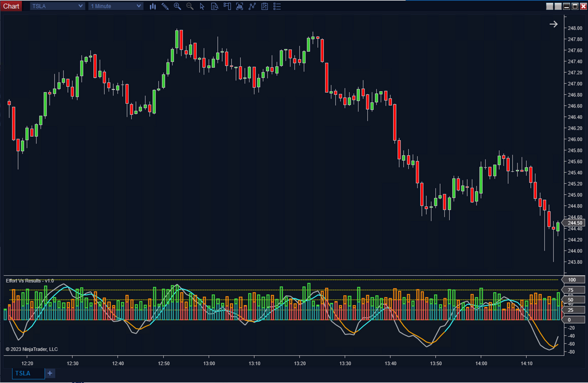Open the strategies icon in toolbar

pos(252,7)
